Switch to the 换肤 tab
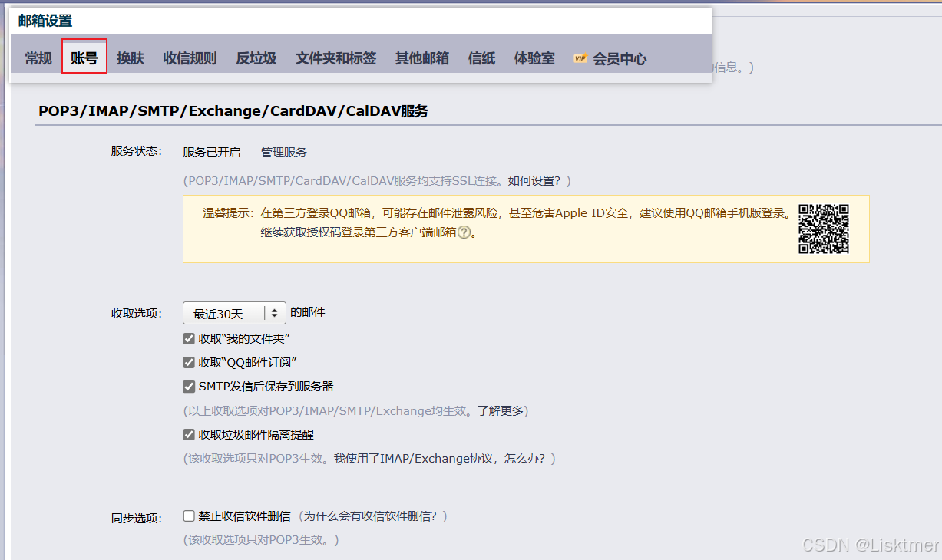 [x=130, y=58]
